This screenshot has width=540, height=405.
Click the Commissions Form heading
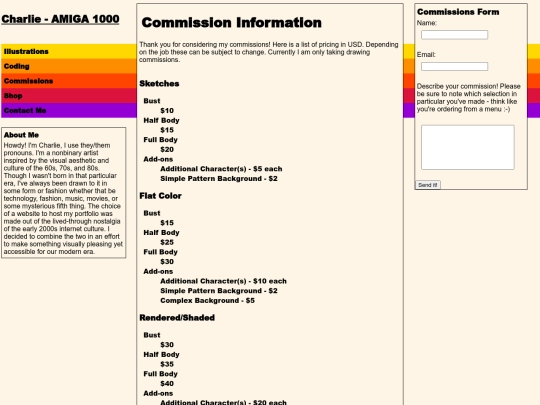click(458, 12)
